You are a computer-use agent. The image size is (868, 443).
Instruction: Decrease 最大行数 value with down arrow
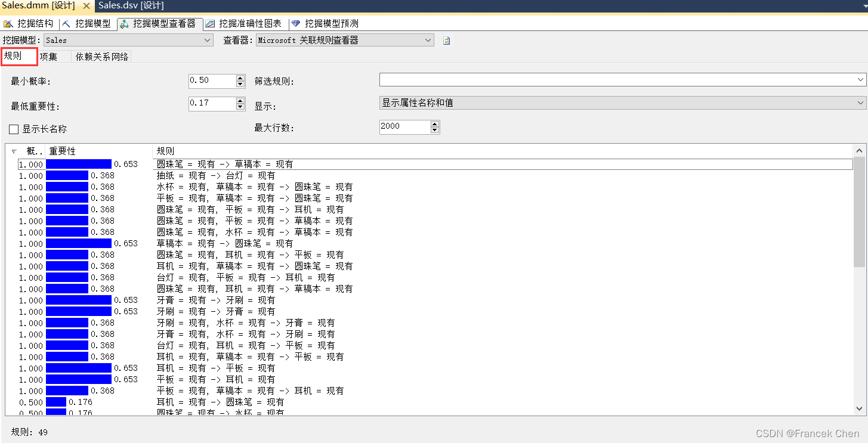[435, 130]
